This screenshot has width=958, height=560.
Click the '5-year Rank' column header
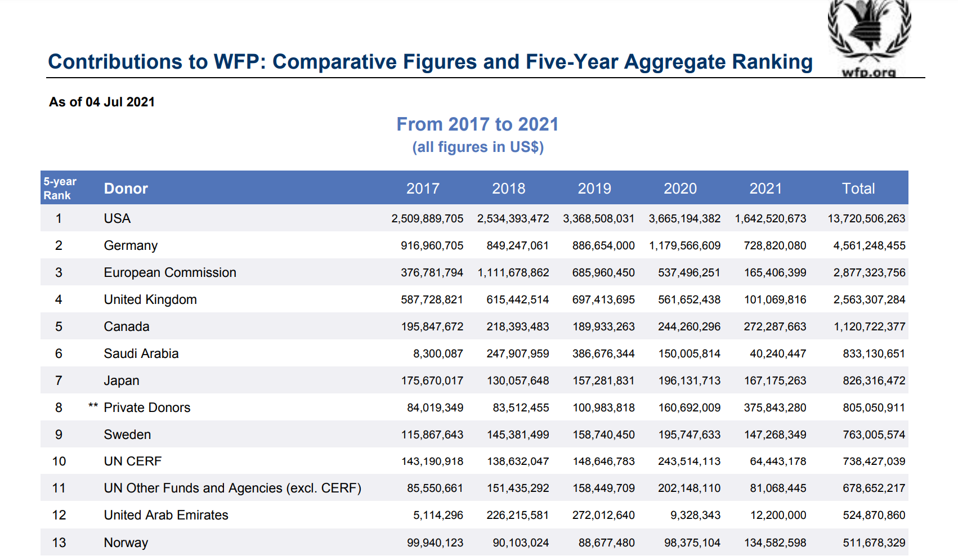[x=60, y=188]
